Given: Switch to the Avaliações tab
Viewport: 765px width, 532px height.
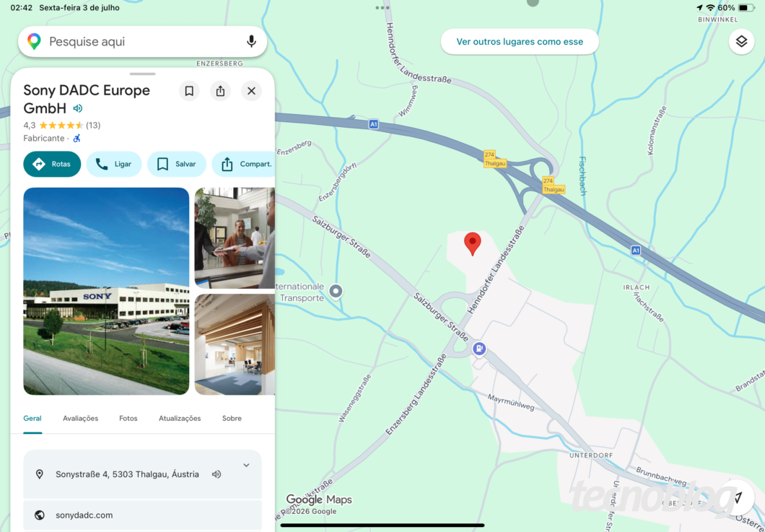Looking at the screenshot, I should (x=81, y=418).
